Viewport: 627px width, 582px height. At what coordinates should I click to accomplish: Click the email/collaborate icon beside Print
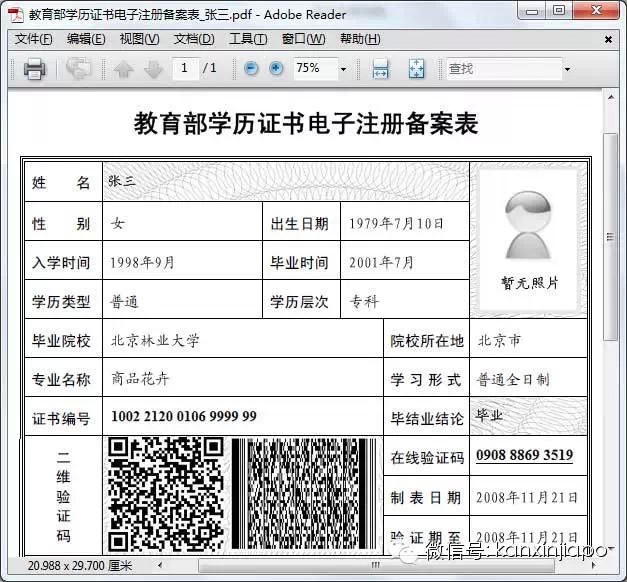(79, 69)
